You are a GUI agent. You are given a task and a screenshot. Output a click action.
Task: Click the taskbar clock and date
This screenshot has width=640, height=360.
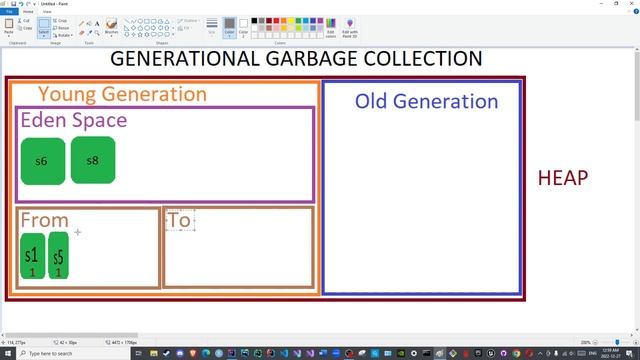point(611,353)
